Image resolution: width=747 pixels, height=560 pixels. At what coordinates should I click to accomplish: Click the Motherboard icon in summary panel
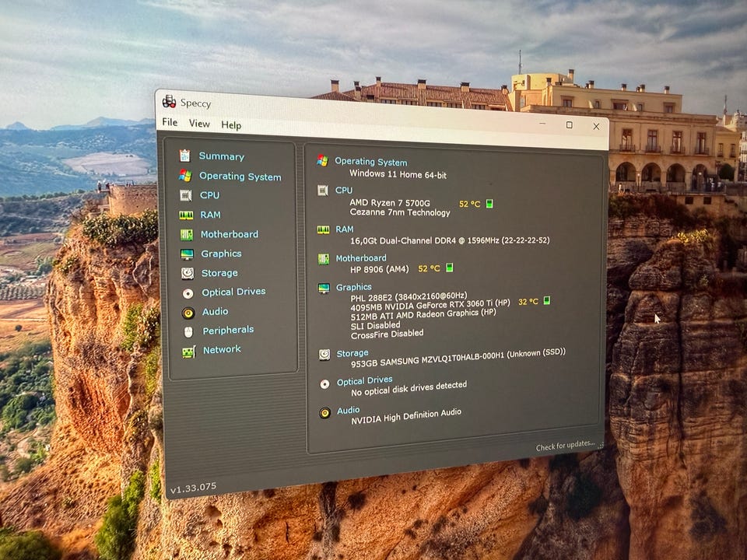pos(324,259)
